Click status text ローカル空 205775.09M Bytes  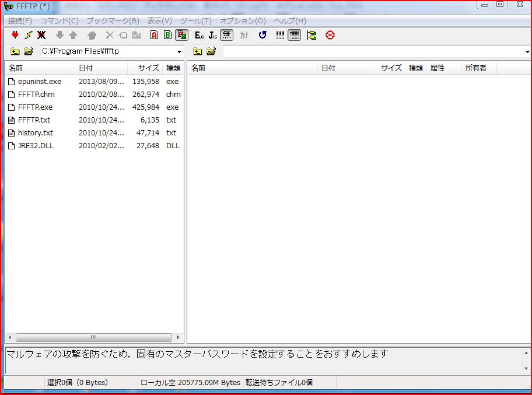190,382
